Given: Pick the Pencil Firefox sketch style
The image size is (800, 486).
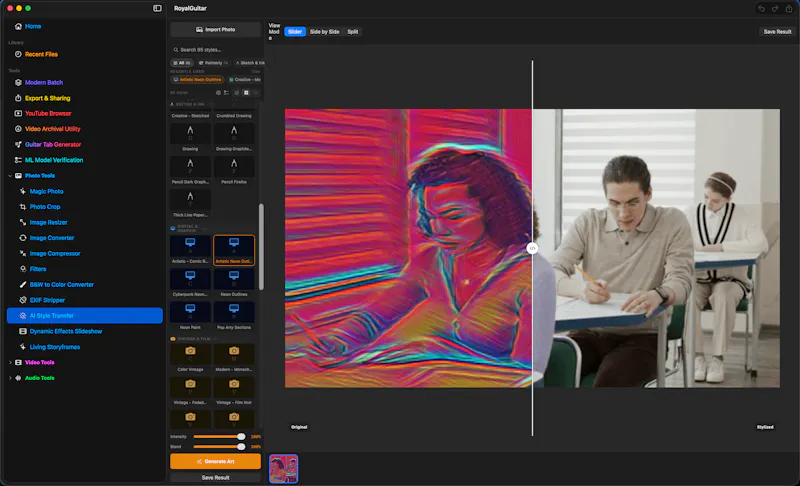Looking at the screenshot, I should point(234,170).
